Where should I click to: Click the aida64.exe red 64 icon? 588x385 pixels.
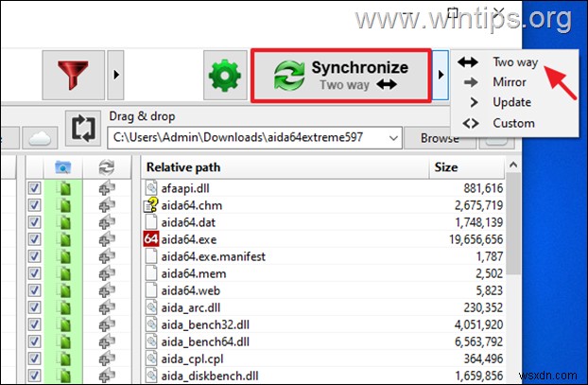coord(151,239)
